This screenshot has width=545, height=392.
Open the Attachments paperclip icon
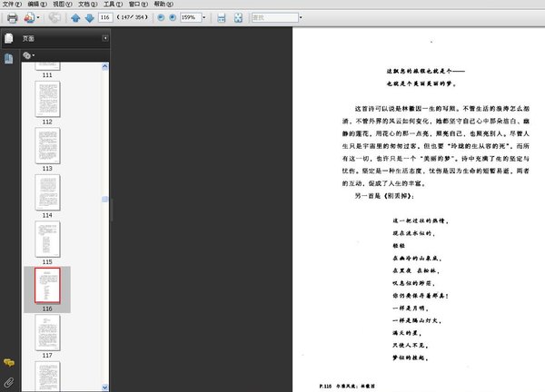(9, 382)
